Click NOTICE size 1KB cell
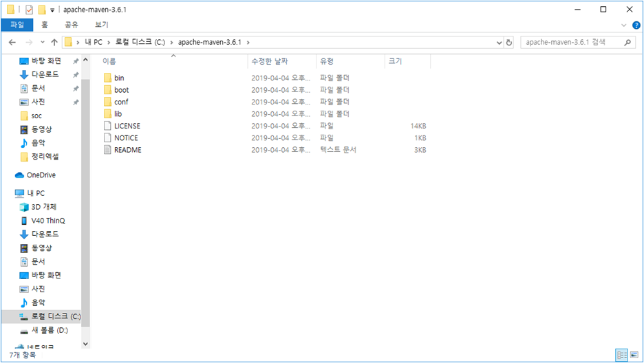The image size is (644, 363). 420,138
